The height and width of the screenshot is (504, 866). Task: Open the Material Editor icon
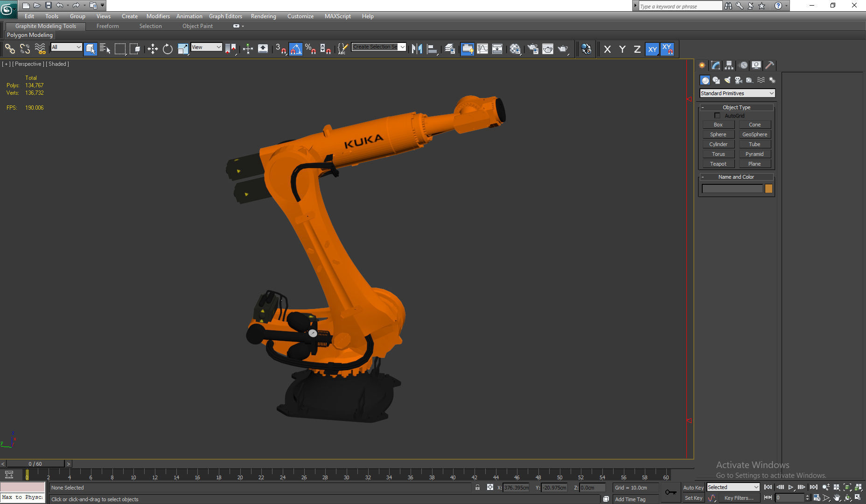515,49
